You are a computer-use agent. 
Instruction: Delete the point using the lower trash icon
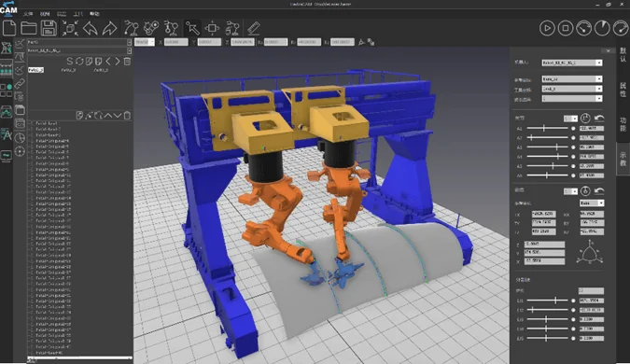pos(127,116)
